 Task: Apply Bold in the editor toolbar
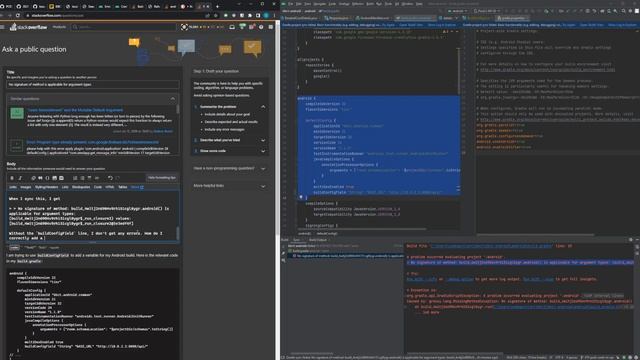[12, 178]
